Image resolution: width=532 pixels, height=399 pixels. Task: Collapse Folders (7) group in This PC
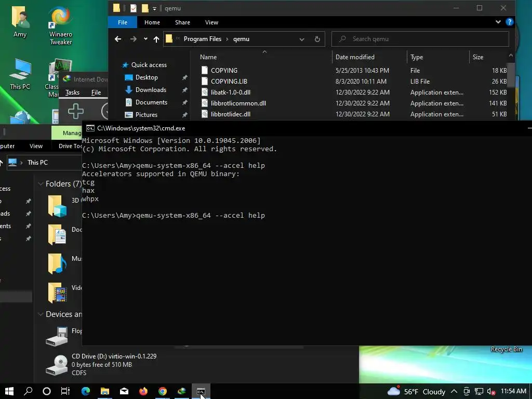point(41,184)
